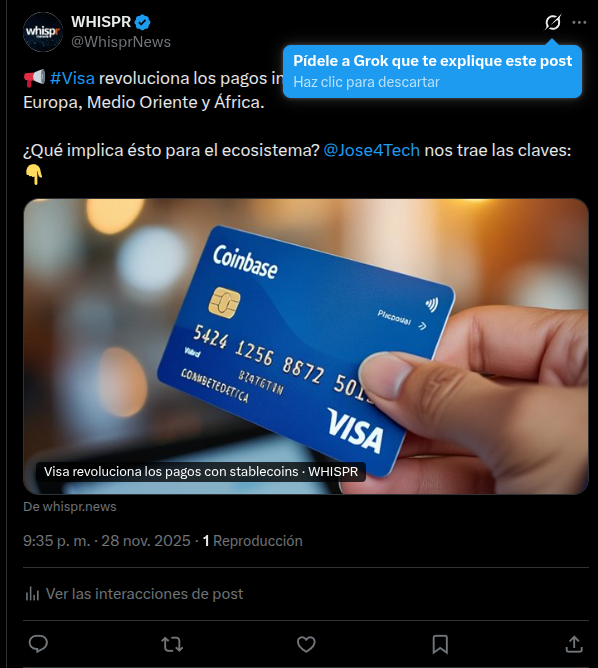This screenshot has height=668, width=598.
Task: Dismiss the Grok tooltip popup
Action: [x=432, y=72]
